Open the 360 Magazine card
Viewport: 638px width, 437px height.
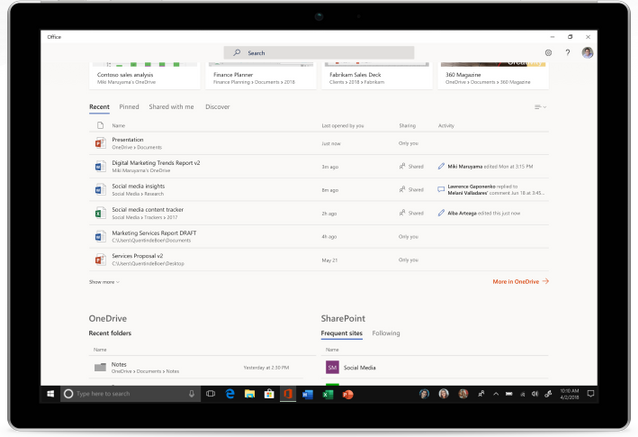click(x=493, y=75)
